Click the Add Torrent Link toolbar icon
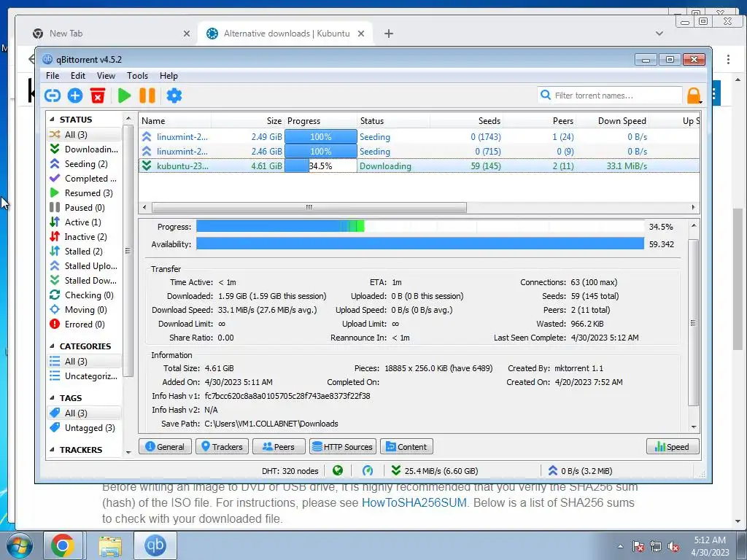747x560 pixels. (x=53, y=96)
